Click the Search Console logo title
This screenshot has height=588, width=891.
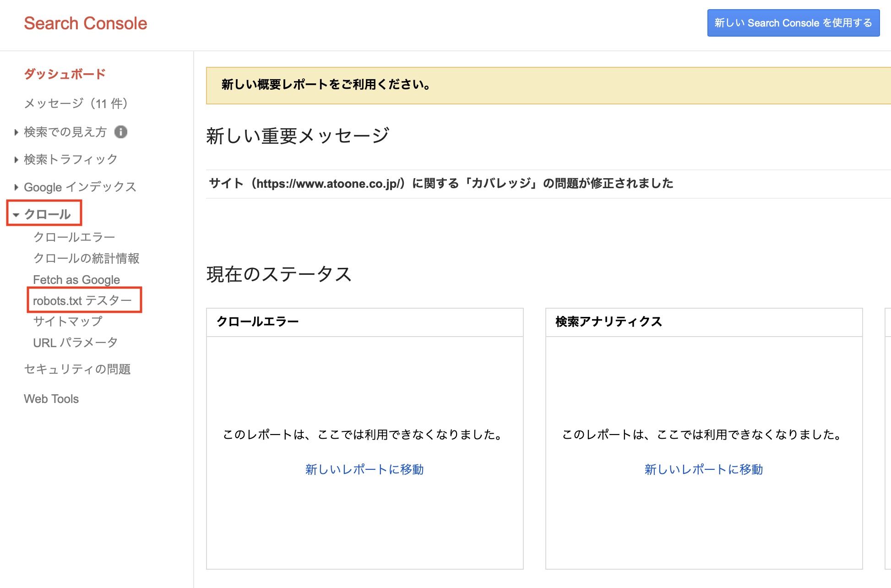[86, 23]
